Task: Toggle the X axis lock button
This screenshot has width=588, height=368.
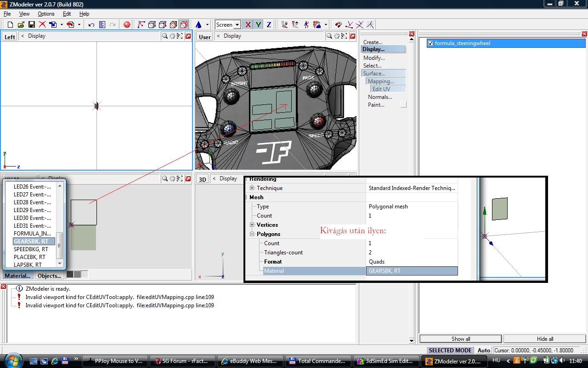Action: point(248,24)
